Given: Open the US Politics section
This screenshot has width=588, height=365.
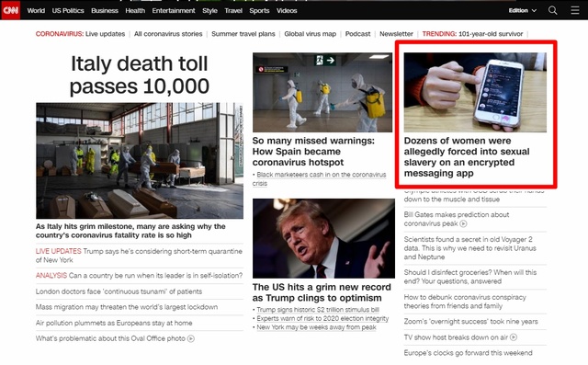Looking at the screenshot, I should (x=68, y=10).
